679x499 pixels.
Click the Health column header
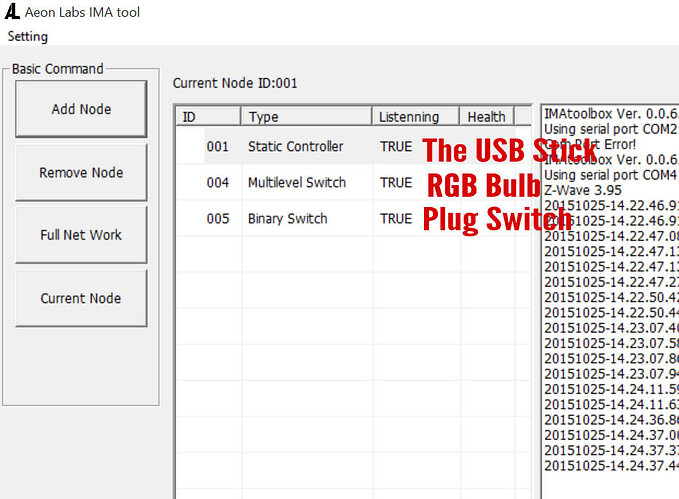(x=487, y=117)
